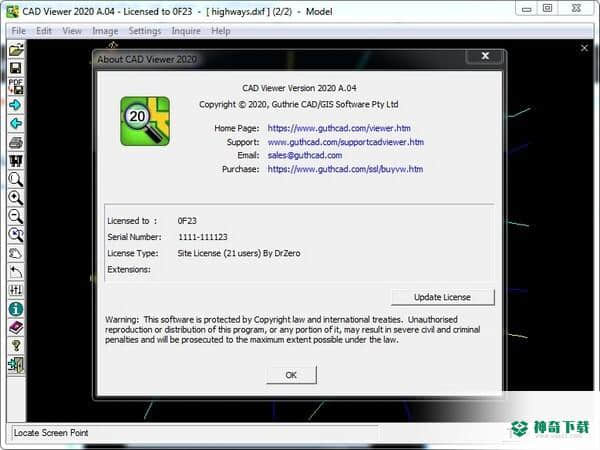Open the Inquire menu
The image size is (600, 450).
point(186,31)
